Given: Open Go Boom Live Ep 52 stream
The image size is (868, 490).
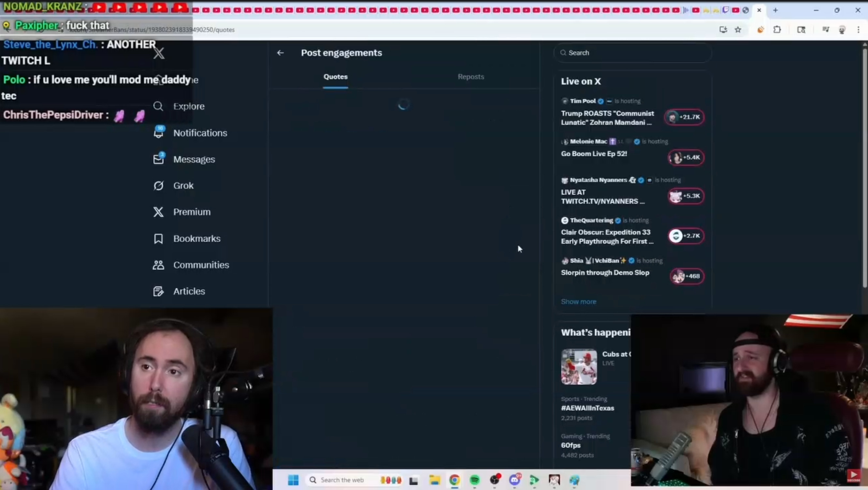Looking at the screenshot, I should (594, 154).
